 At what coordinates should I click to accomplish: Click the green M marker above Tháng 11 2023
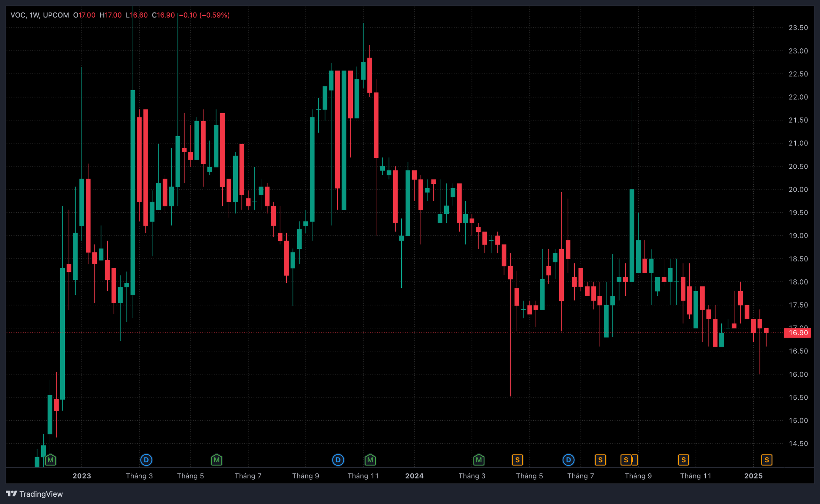370,460
